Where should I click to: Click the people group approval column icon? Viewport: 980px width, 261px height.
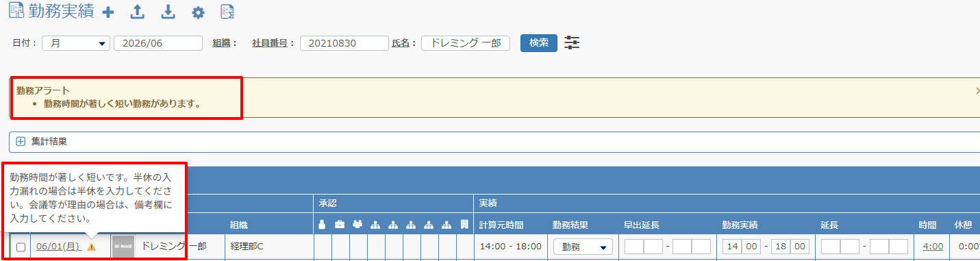tap(357, 224)
